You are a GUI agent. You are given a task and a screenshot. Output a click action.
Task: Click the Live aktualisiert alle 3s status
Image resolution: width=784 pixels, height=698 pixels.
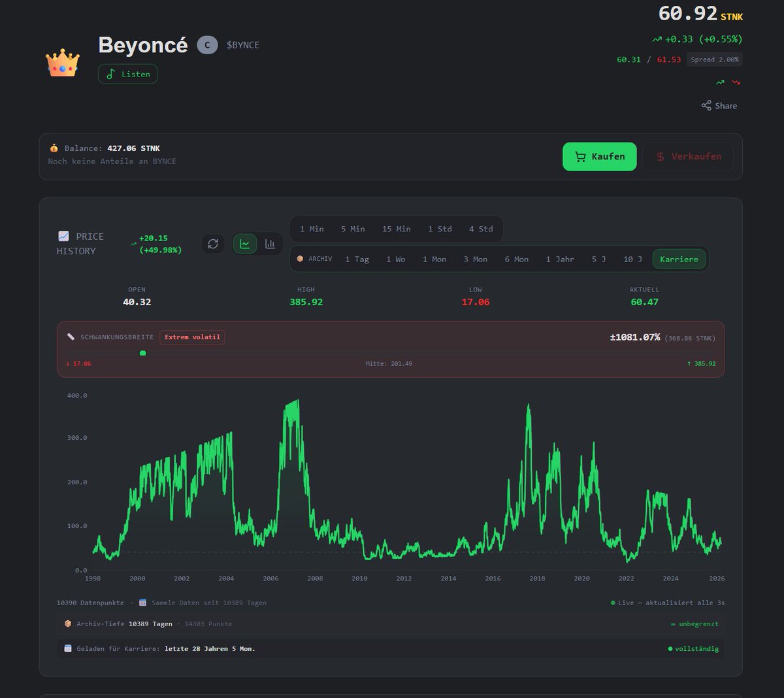(x=668, y=603)
